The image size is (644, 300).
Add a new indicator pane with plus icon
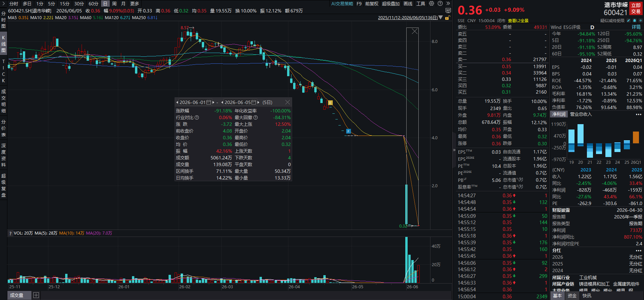pos(36,295)
